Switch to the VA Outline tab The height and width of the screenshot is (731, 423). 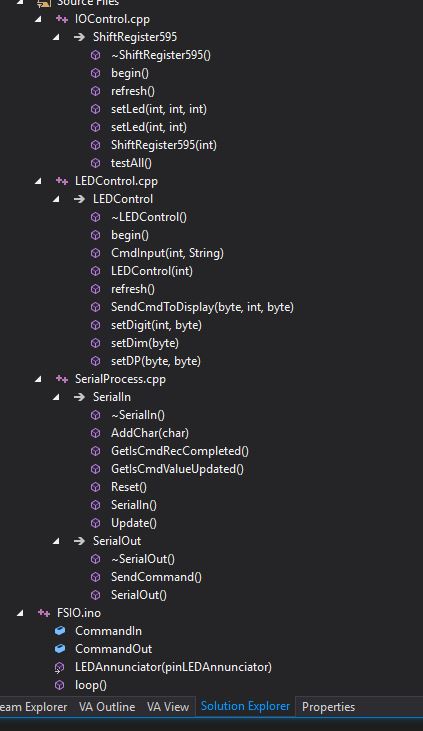point(107,707)
